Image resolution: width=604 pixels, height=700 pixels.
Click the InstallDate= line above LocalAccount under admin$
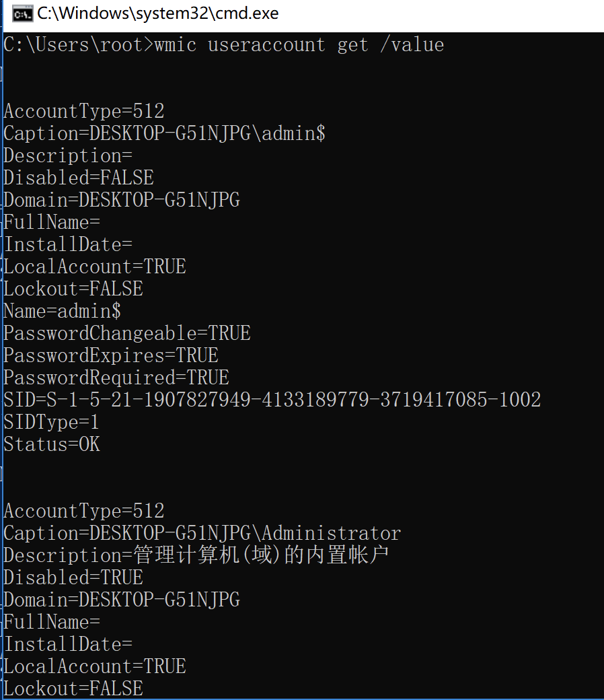(67, 244)
